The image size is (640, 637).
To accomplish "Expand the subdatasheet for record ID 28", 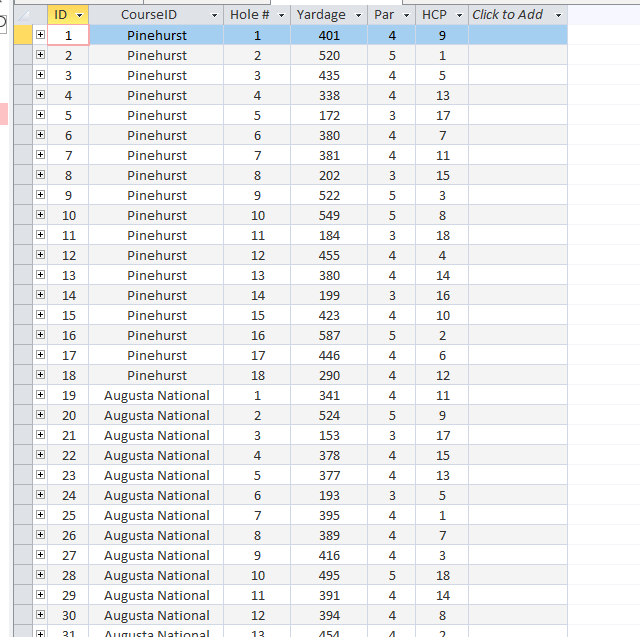I will pyautogui.click(x=40, y=575).
